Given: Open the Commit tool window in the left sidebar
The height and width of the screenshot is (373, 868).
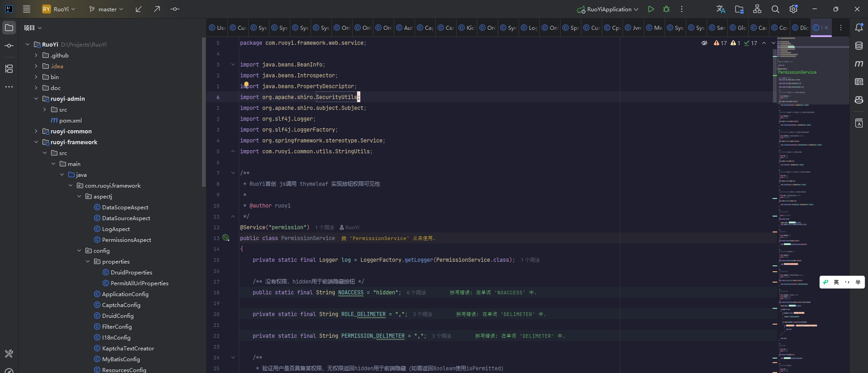Looking at the screenshot, I should [x=9, y=46].
